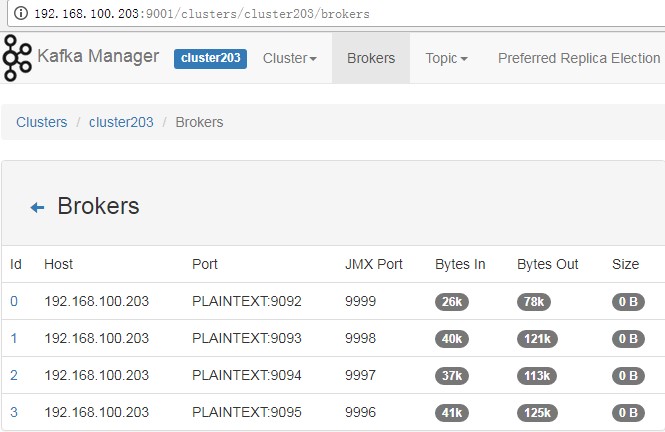
Task: Click the JMX Port column header
Action: (x=374, y=264)
